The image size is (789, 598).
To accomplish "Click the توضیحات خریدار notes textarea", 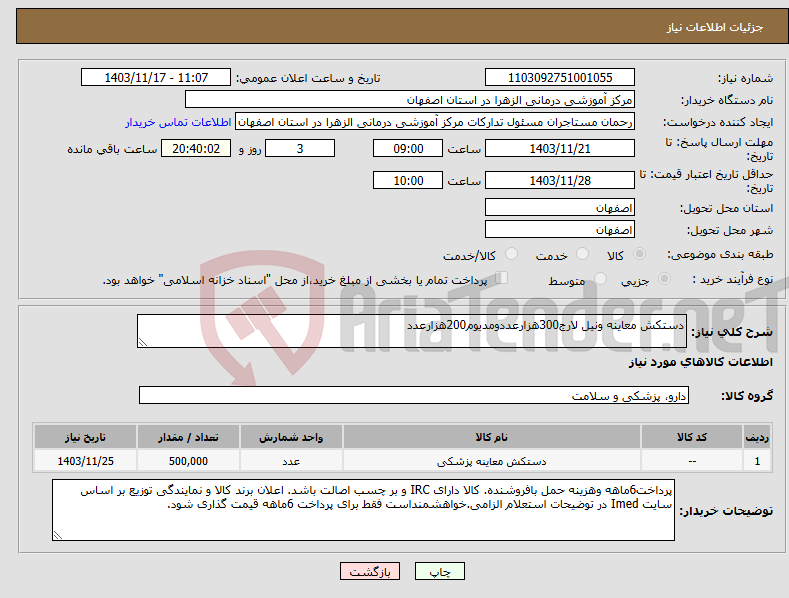I will pyautogui.click(x=363, y=510).
